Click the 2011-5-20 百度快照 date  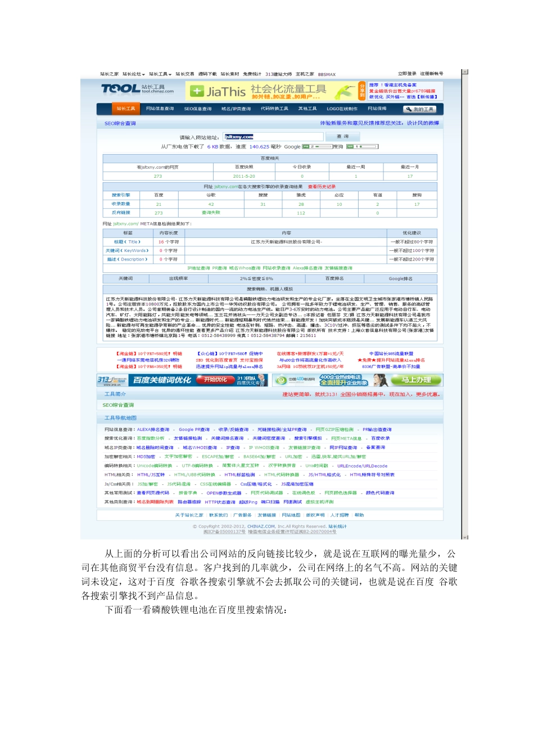click(244, 176)
